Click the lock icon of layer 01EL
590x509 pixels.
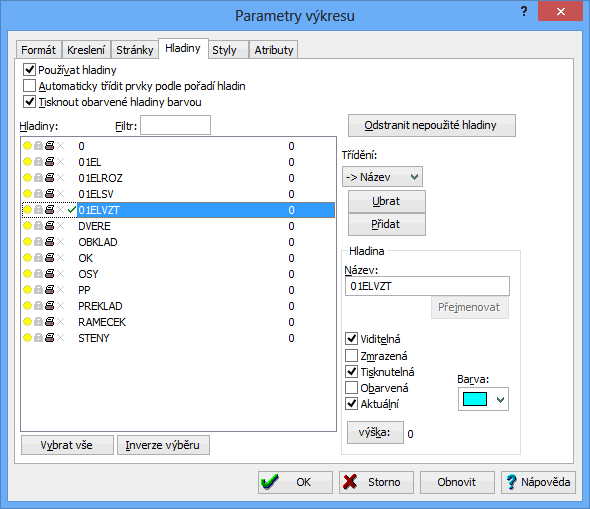(x=38, y=162)
